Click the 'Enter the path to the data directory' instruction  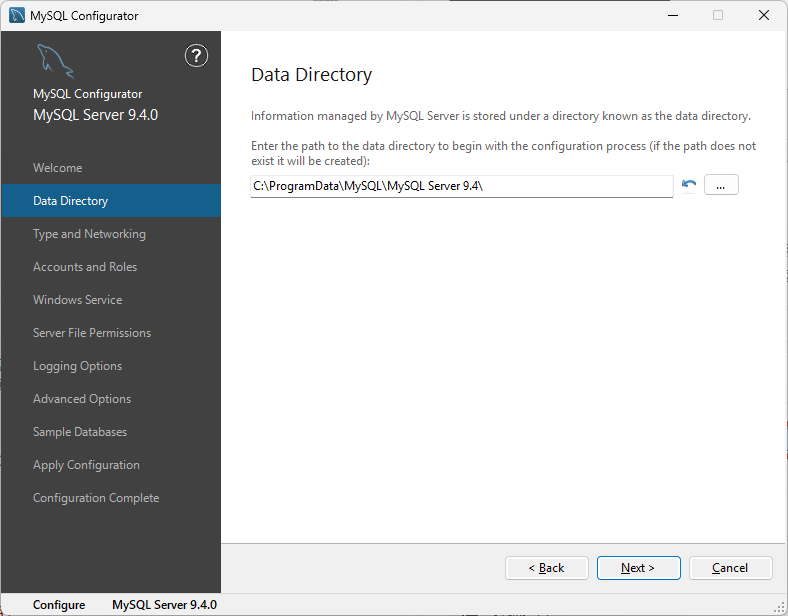tap(504, 153)
